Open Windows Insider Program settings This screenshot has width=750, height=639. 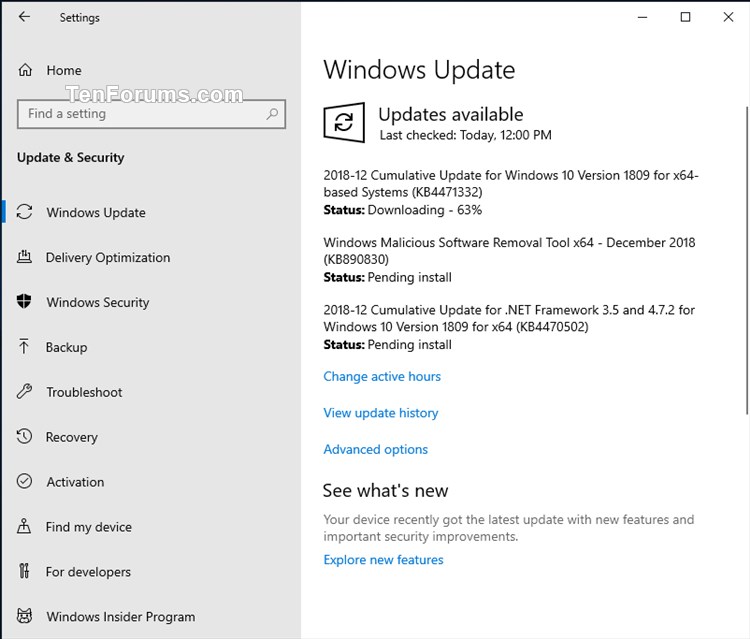121,617
